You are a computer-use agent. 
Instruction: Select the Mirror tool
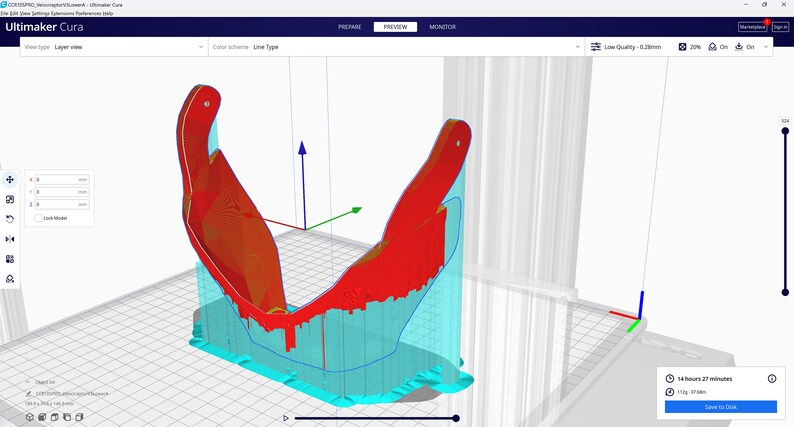point(10,239)
